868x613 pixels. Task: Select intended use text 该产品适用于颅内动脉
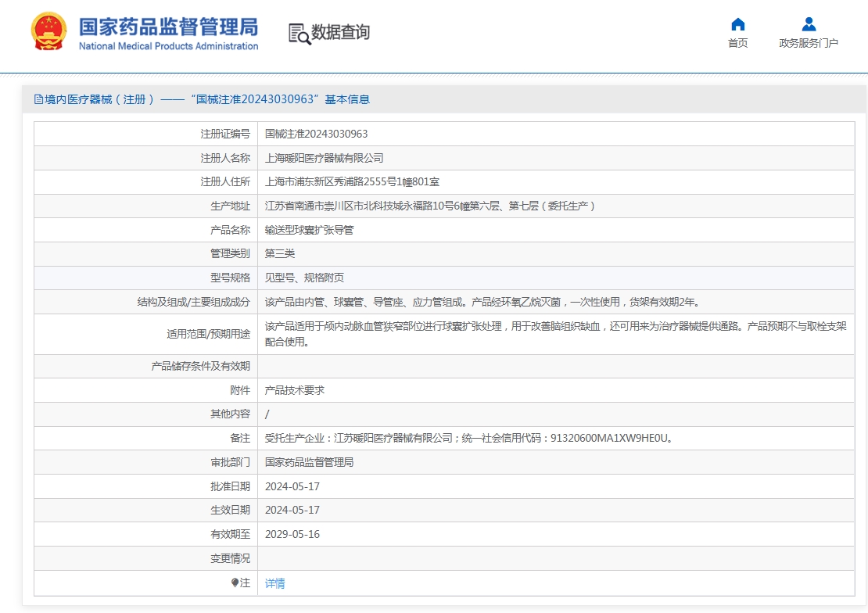(556, 334)
